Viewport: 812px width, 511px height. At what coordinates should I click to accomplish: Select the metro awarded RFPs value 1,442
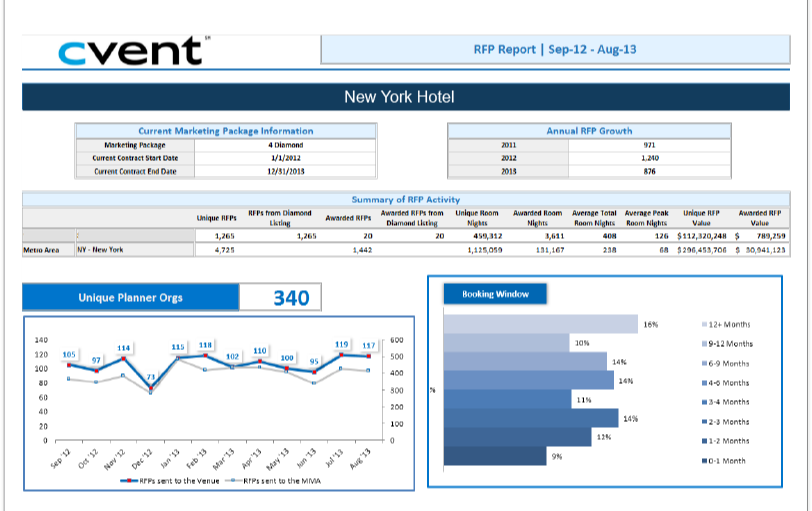(x=362, y=250)
